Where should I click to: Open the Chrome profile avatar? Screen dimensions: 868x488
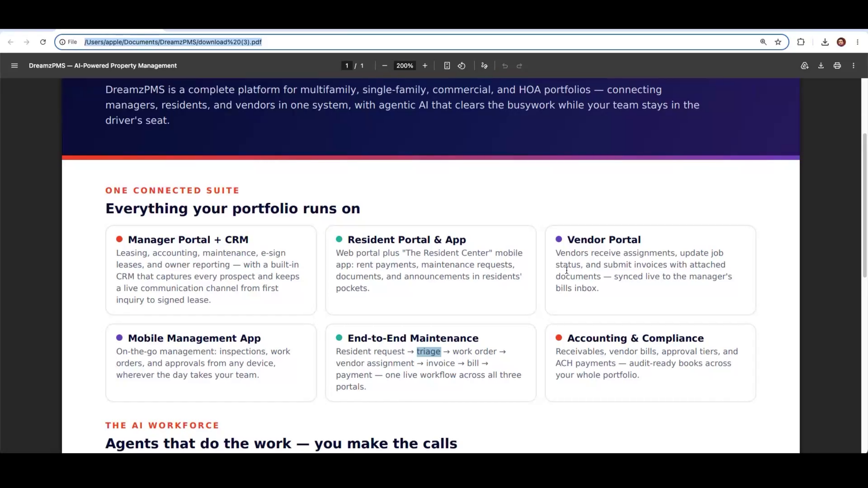click(841, 42)
